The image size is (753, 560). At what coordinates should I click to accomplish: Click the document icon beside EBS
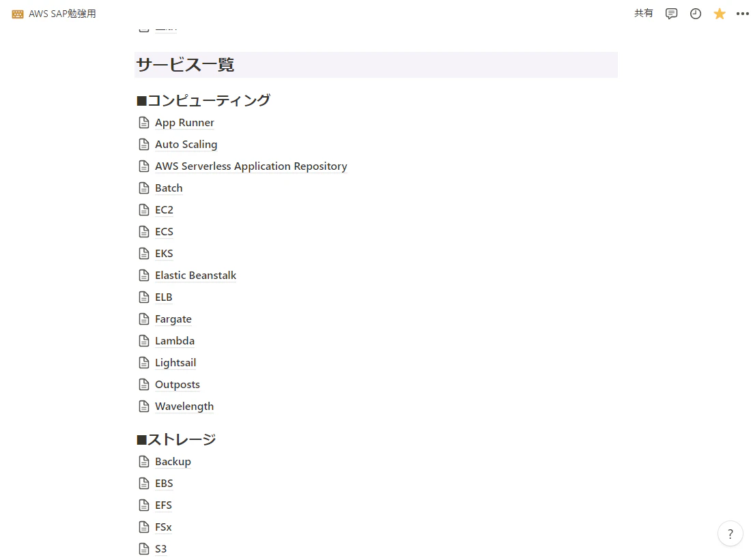point(144,484)
